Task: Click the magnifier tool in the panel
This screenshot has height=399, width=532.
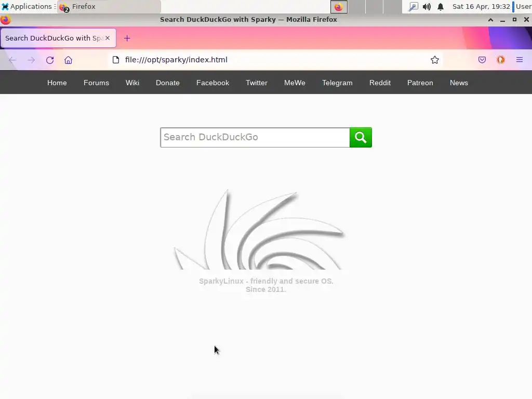Action: (413, 7)
